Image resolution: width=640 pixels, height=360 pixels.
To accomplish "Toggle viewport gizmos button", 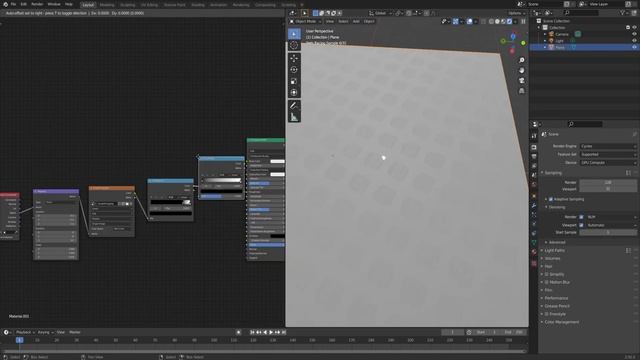I will tap(456, 21).
